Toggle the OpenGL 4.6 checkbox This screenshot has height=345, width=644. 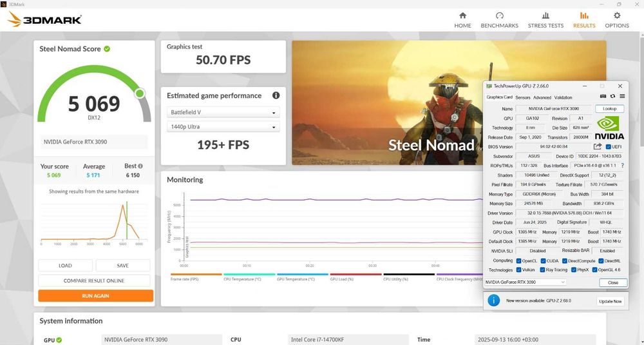[x=594, y=270]
